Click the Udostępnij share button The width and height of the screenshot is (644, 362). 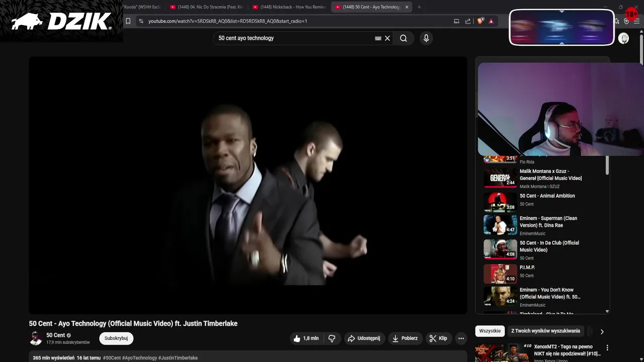tap(364, 338)
